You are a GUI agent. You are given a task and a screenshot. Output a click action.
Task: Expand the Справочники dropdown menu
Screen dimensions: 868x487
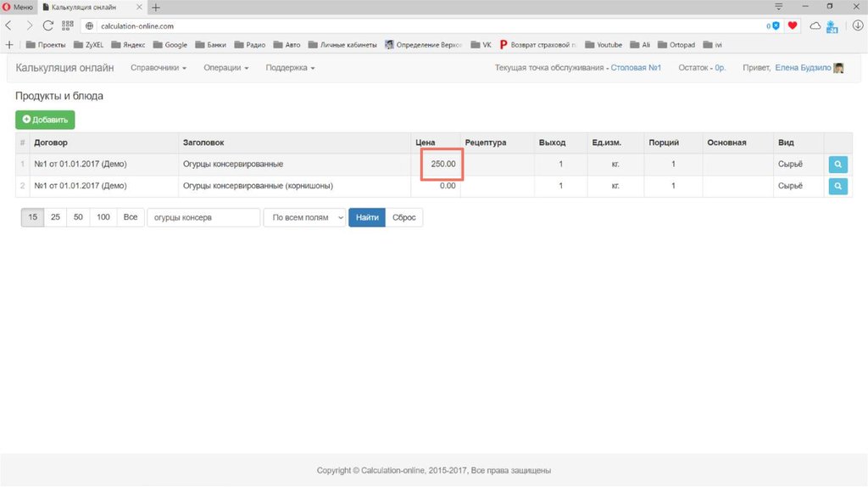click(159, 68)
